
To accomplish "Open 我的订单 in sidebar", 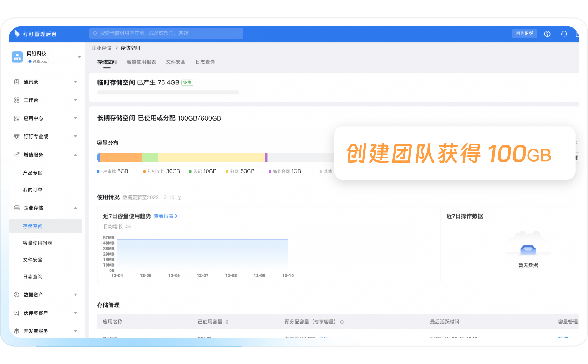I will 32,190.
